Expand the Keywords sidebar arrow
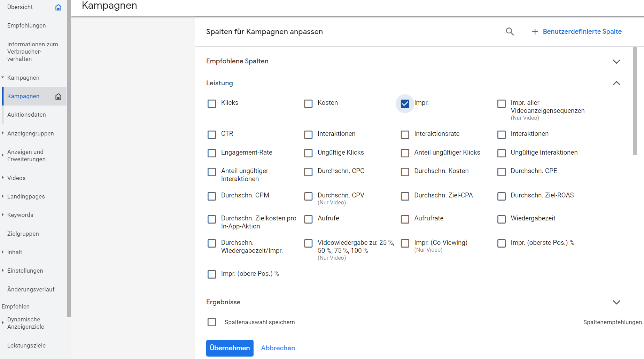The image size is (644, 359). pyautogui.click(x=3, y=215)
